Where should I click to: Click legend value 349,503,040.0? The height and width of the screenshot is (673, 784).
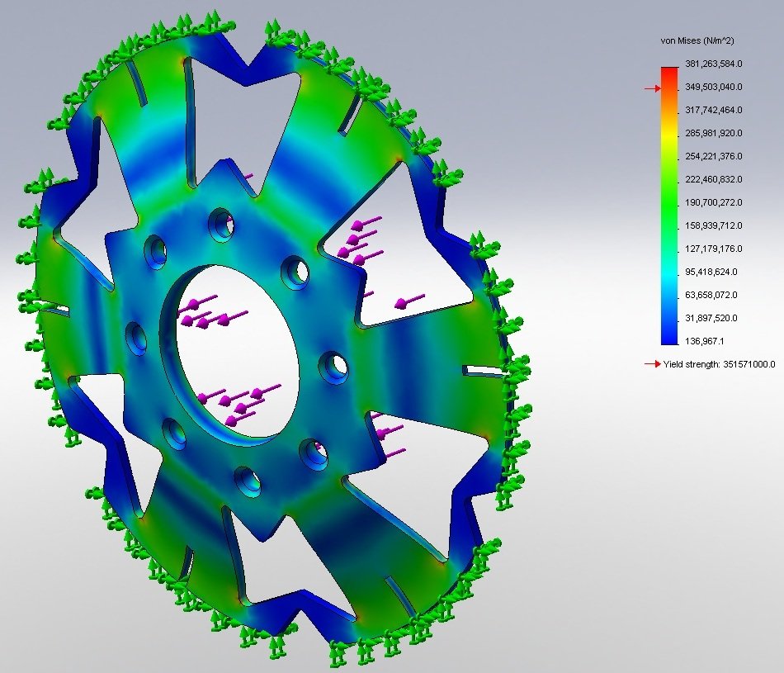714,87
